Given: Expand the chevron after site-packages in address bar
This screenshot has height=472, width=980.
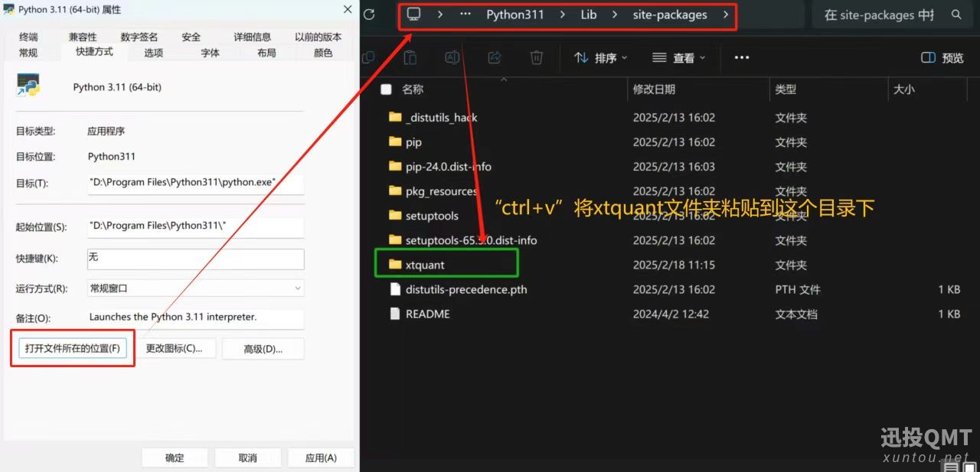Looking at the screenshot, I should coord(725,15).
